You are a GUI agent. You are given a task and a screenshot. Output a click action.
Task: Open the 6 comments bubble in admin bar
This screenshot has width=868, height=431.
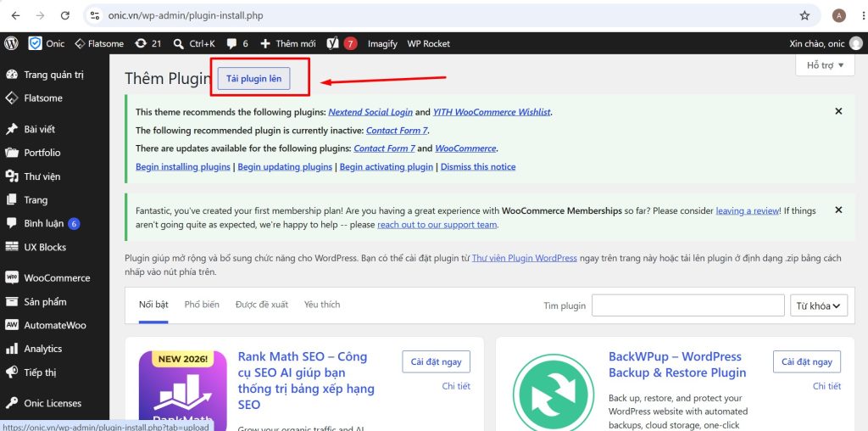(x=237, y=43)
